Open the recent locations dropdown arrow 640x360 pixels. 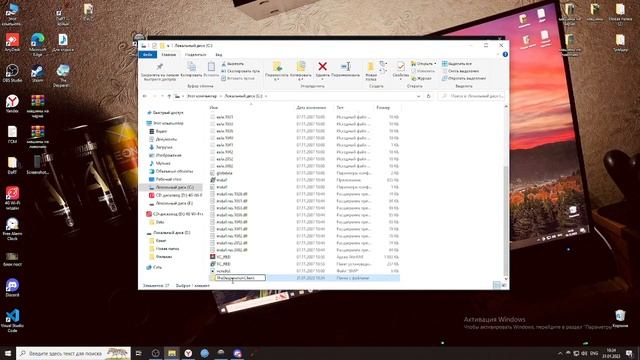point(162,96)
